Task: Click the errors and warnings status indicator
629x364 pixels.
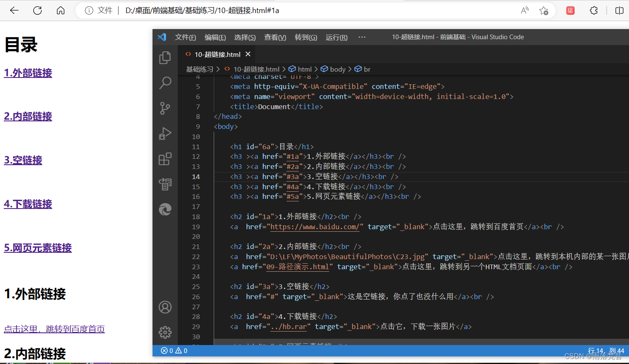Action: point(174,351)
